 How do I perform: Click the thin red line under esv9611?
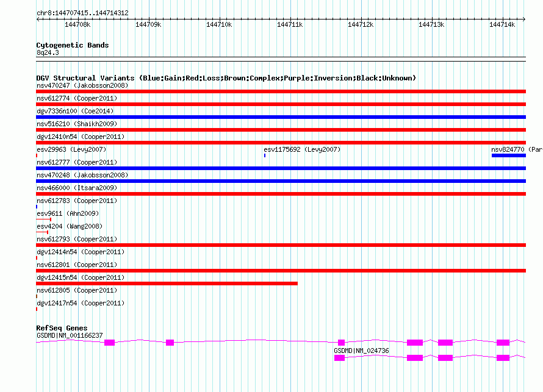click(44, 219)
